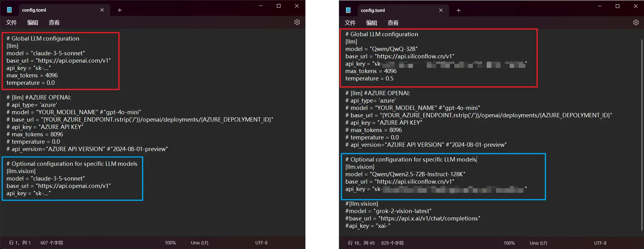
Task: Click UTF-8 encoding in right status bar
Action: [x=600, y=243]
